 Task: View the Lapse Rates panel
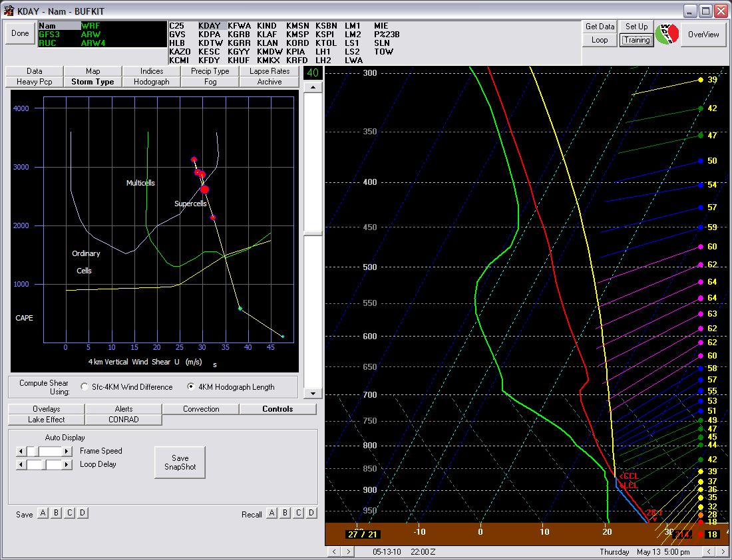pyautogui.click(x=269, y=70)
